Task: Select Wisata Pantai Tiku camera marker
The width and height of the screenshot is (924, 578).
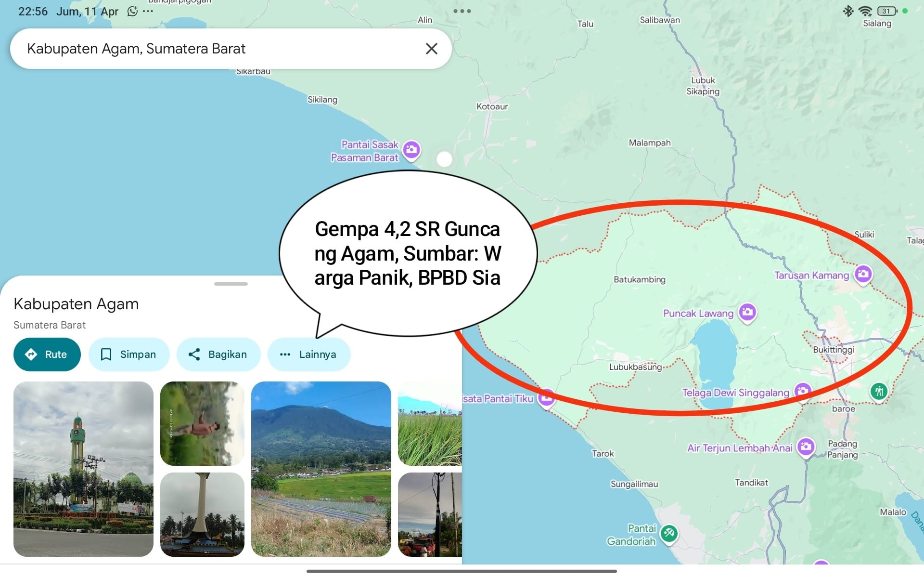Action: coord(546,398)
